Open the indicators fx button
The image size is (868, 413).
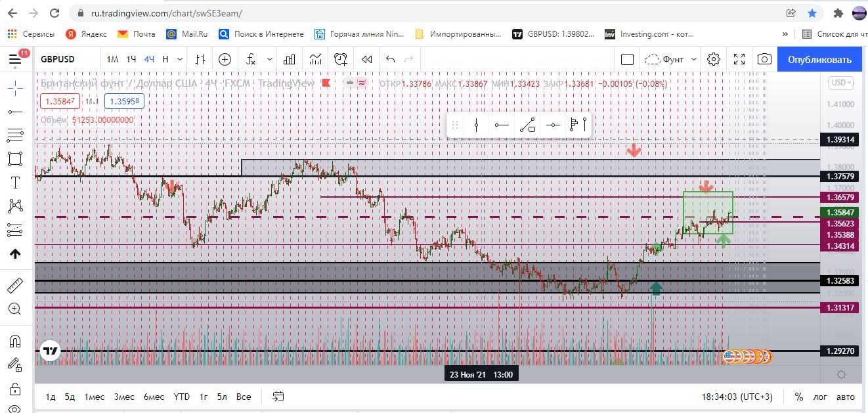point(251,59)
